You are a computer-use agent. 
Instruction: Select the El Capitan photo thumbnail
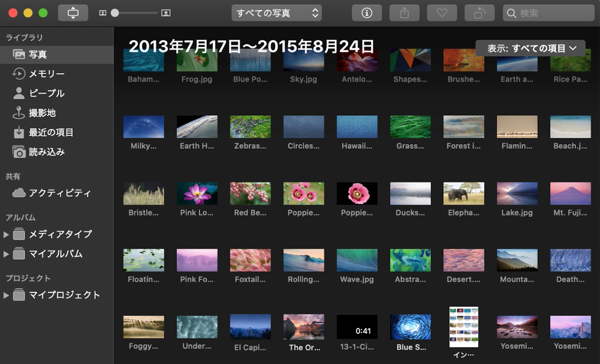(x=250, y=327)
